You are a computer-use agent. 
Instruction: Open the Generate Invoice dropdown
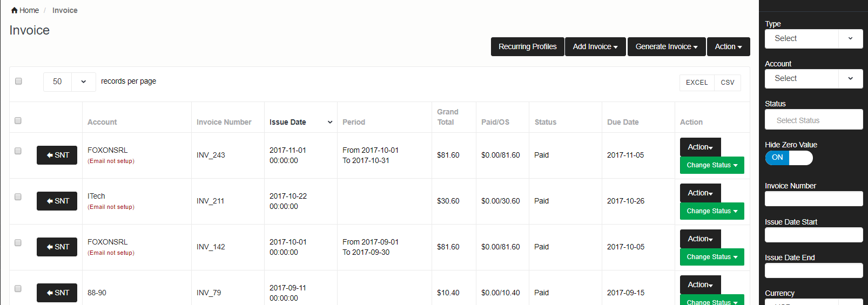coord(667,46)
